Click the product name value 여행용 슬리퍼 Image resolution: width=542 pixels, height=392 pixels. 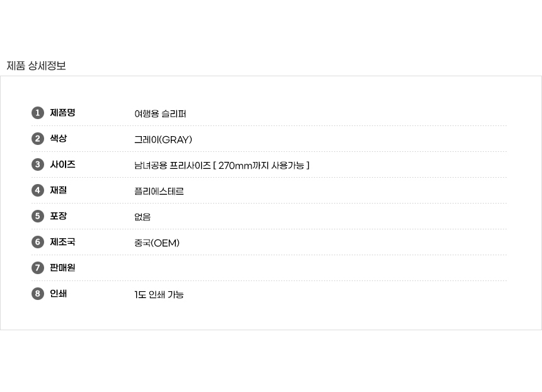coord(160,114)
